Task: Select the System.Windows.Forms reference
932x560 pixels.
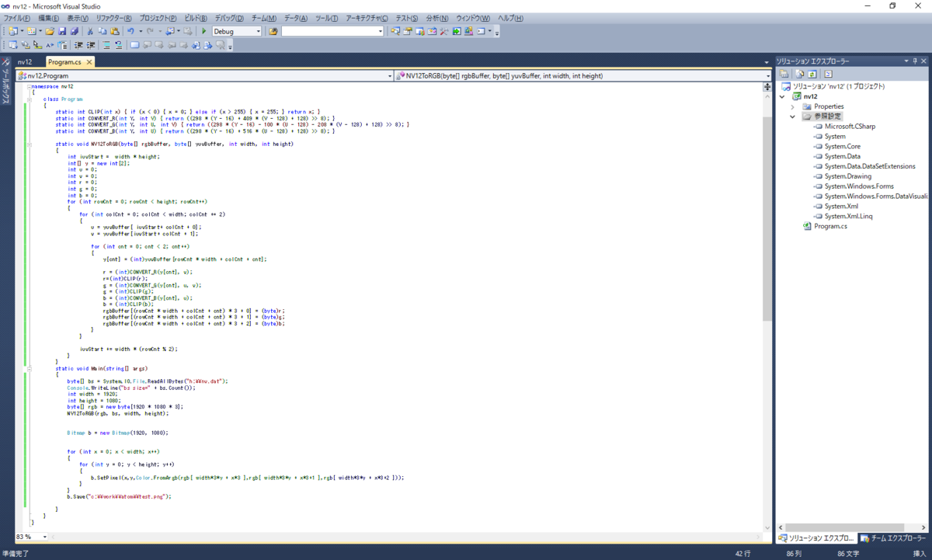Action: click(x=858, y=186)
